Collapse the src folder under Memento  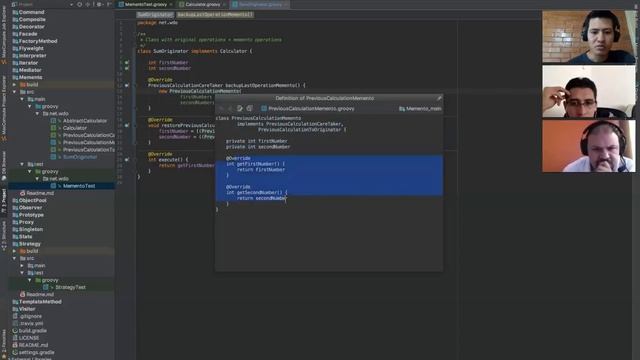click(15, 92)
